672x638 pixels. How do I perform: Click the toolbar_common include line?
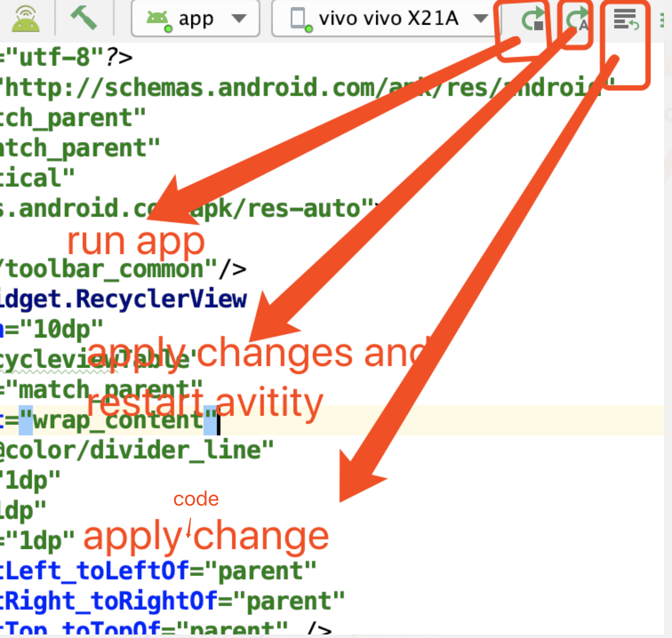tap(123, 269)
